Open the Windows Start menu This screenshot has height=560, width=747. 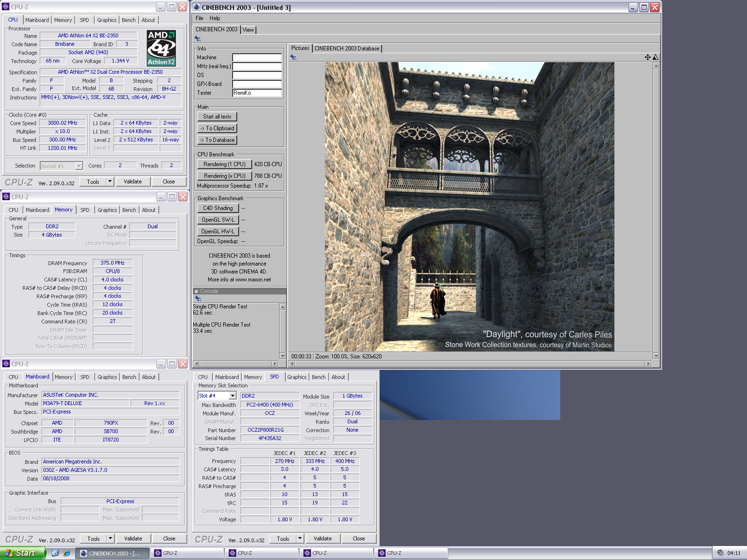pos(23,553)
